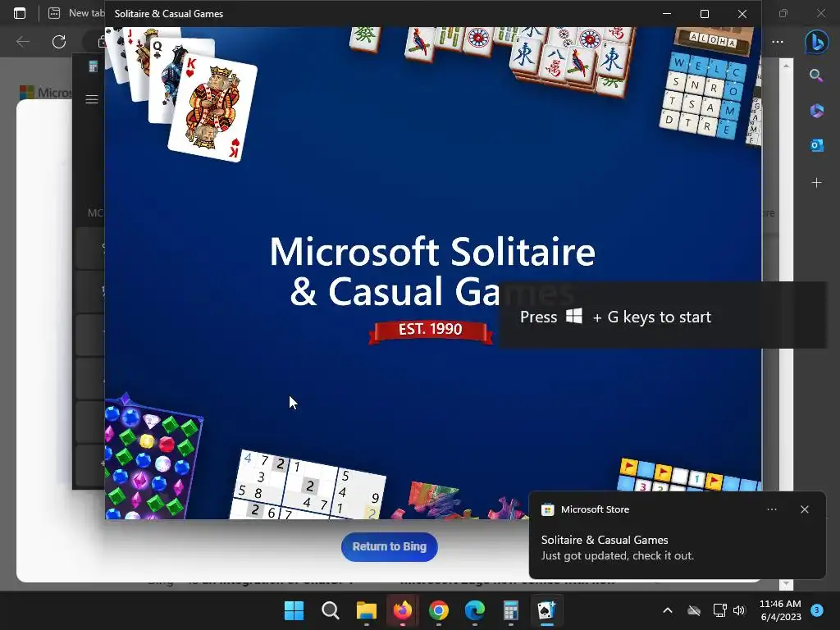Viewport: 840px width, 630px height.
Task: Open the Microsoft Store notification options menu
Action: tap(772, 509)
